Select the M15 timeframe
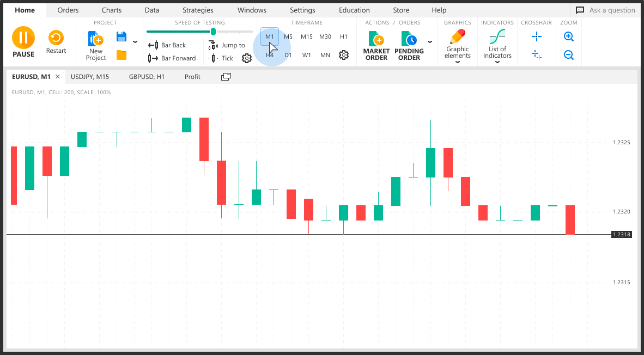644x355 pixels. point(306,36)
